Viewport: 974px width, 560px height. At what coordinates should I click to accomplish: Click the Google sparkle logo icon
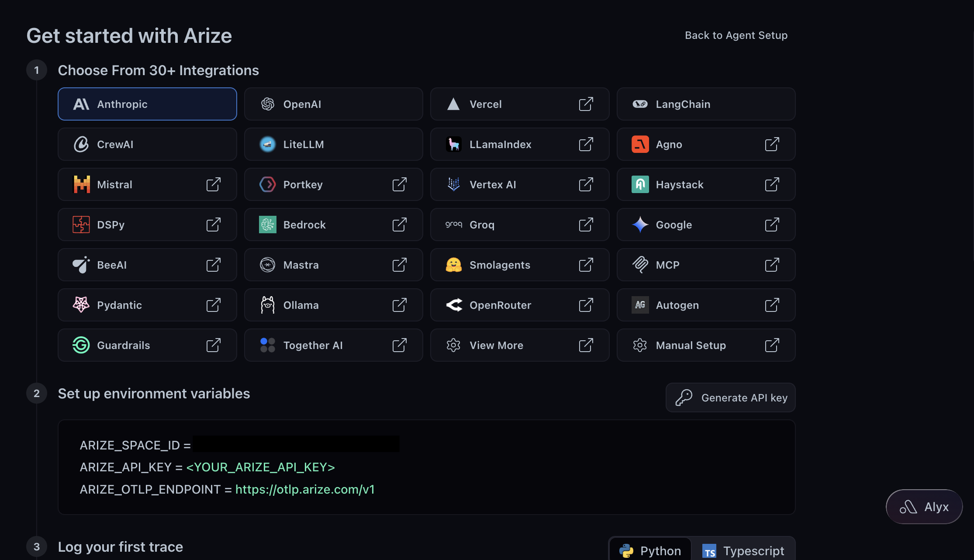click(x=640, y=225)
